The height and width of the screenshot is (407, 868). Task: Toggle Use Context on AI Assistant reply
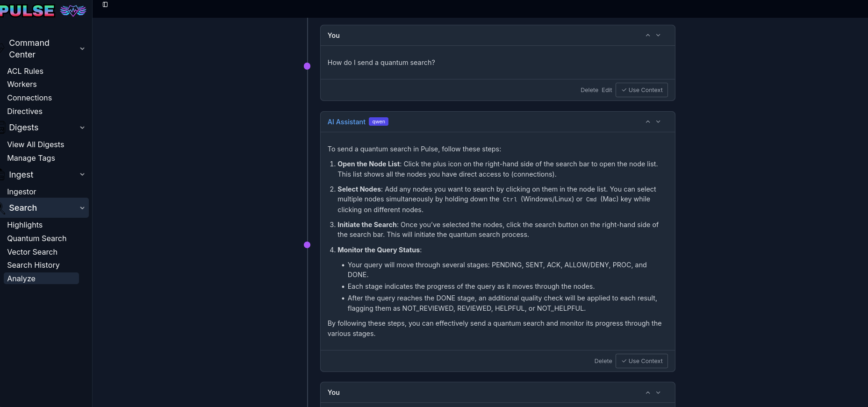pyautogui.click(x=641, y=361)
